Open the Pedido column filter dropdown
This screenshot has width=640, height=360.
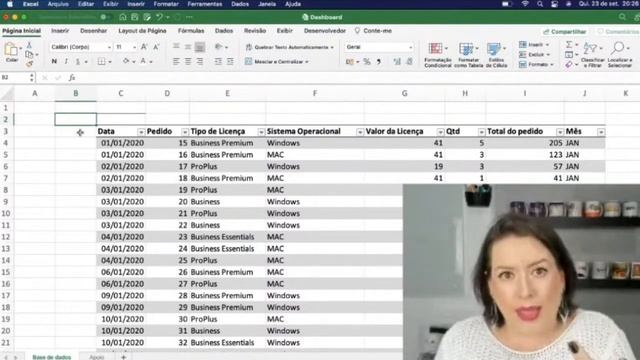pyautogui.click(x=185, y=132)
